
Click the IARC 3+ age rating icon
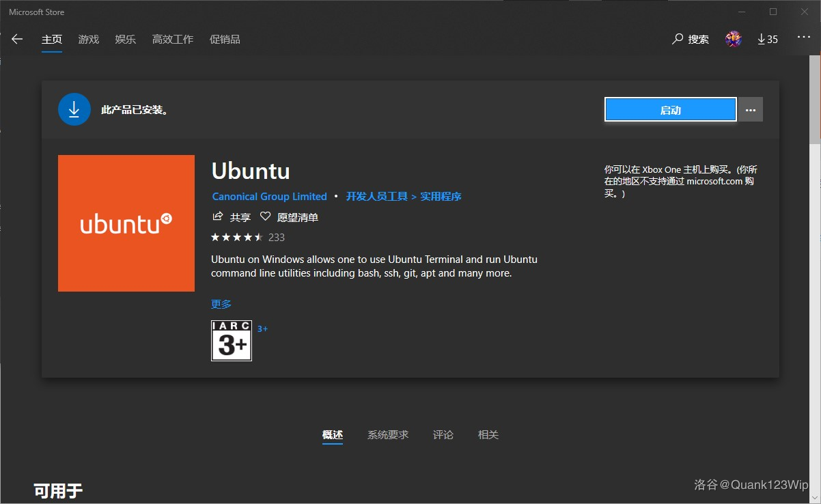[x=231, y=340]
